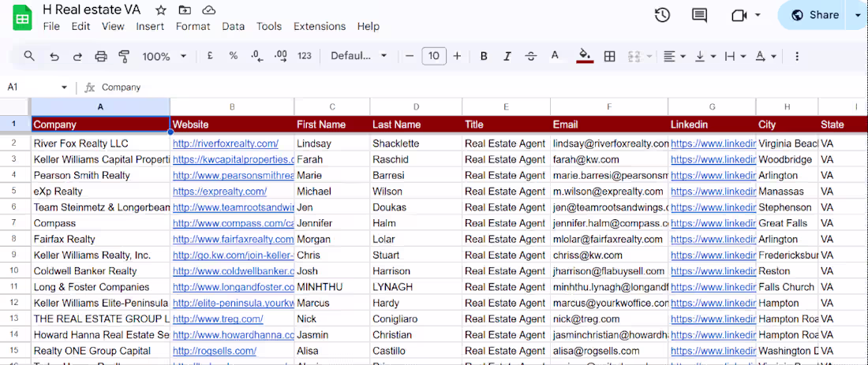Open text wrapping dropdown

click(x=735, y=56)
